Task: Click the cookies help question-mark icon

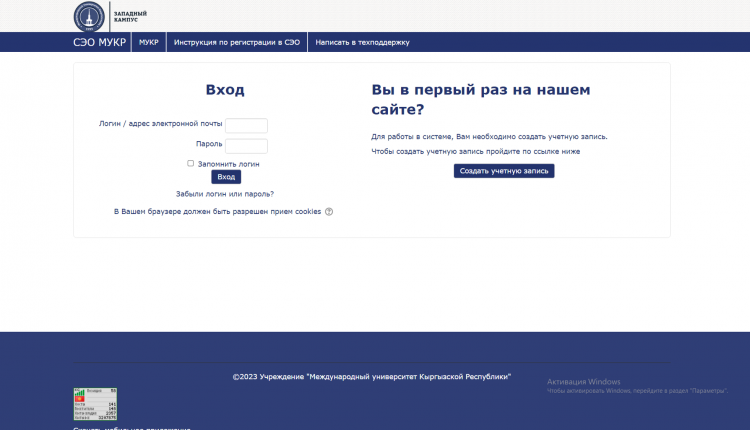Action: point(329,212)
